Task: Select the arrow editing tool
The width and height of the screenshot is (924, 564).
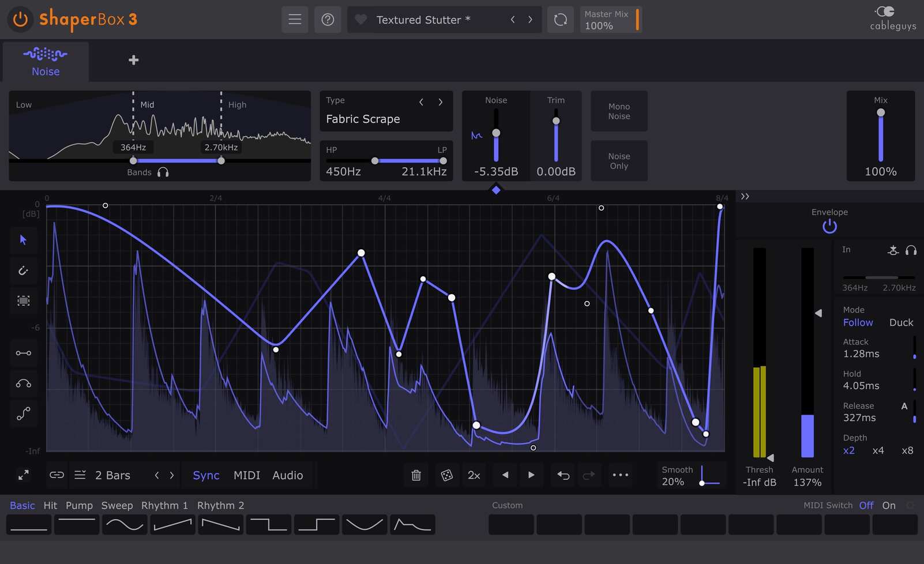Action: 24,240
